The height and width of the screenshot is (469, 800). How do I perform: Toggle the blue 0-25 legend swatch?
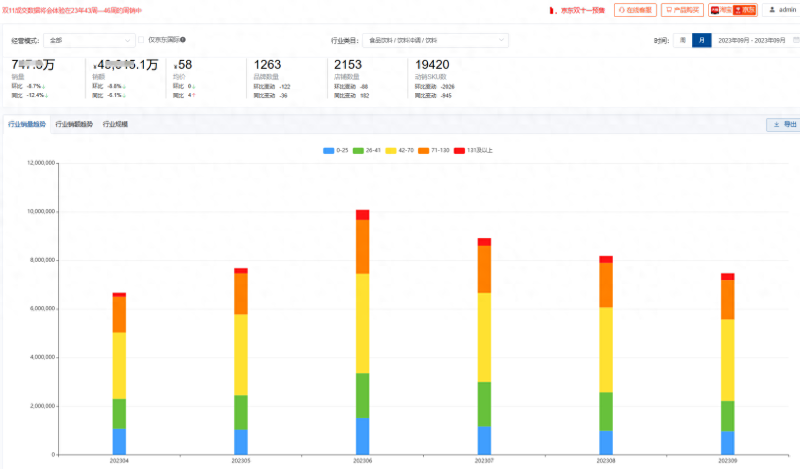point(329,150)
